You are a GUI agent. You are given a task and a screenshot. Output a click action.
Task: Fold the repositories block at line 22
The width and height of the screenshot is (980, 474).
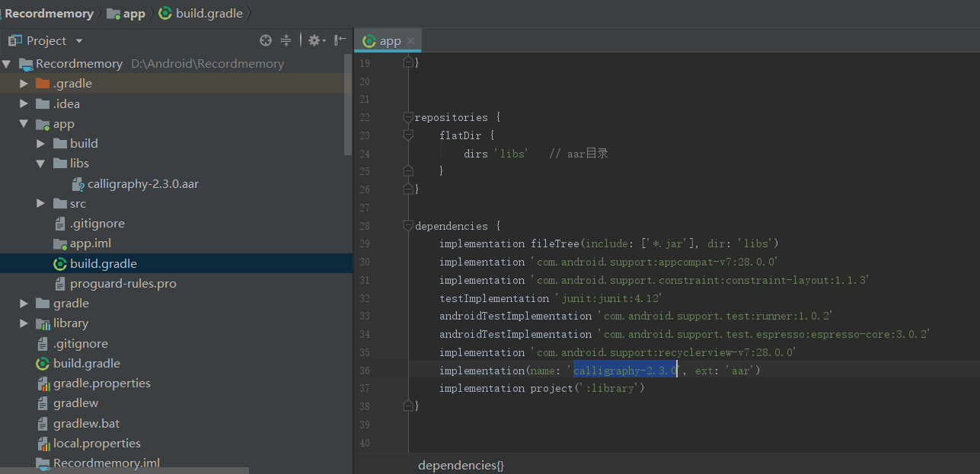pyautogui.click(x=408, y=118)
